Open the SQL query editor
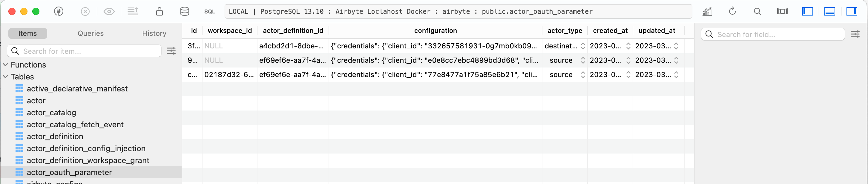 [x=210, y=11]
